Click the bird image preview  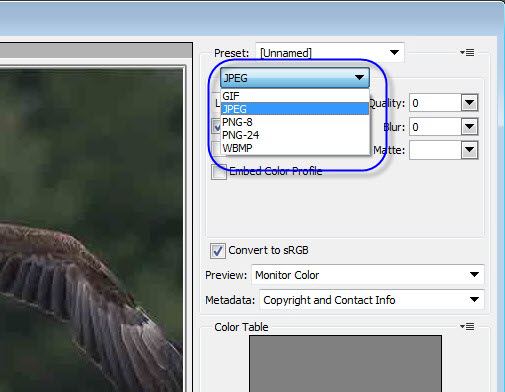(x=92, y=229)
